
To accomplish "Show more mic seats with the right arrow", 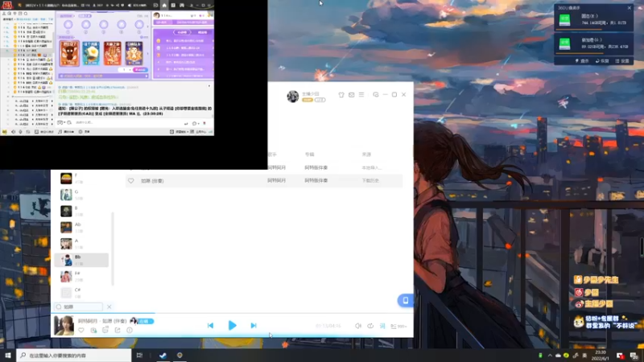I will point(148,26).
